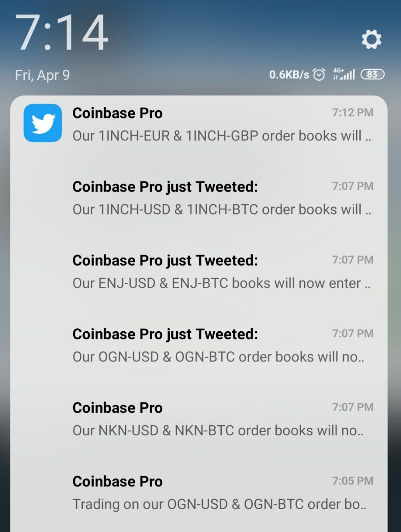Tap the 4G+ signal strength icon
The height and width of the screenshot is (532, 401).
(344, 74)
